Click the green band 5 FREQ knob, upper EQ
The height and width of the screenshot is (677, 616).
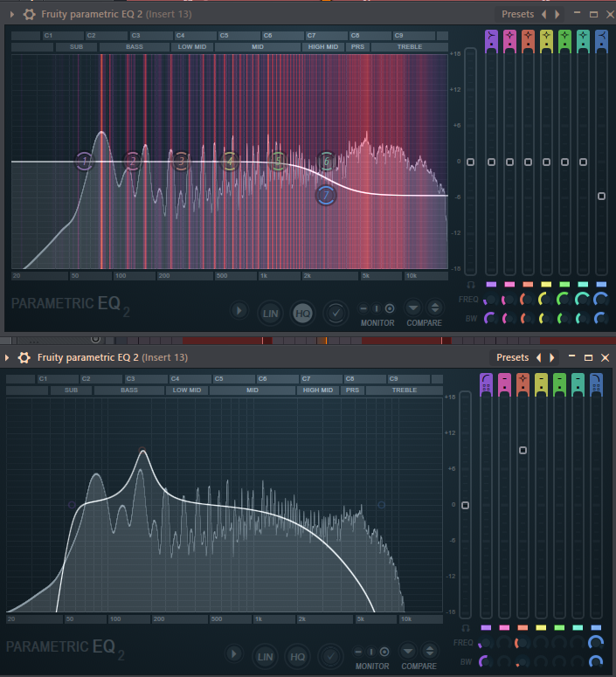click(564, 299)
